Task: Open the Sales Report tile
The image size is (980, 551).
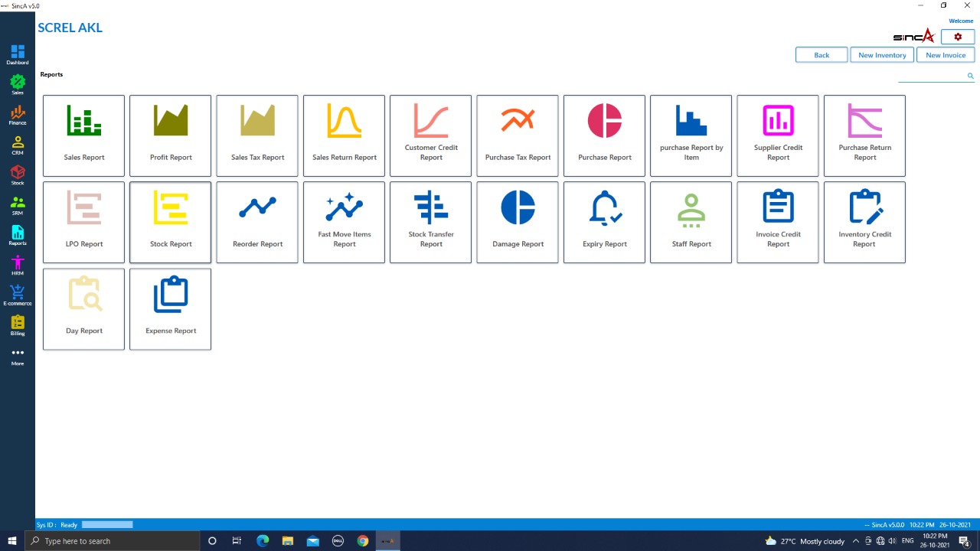Action: pos(83,135)
